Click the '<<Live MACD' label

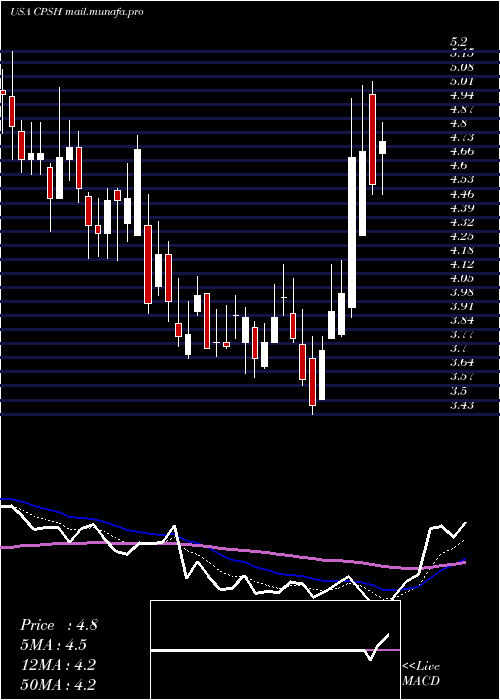[x=421, y=674]
